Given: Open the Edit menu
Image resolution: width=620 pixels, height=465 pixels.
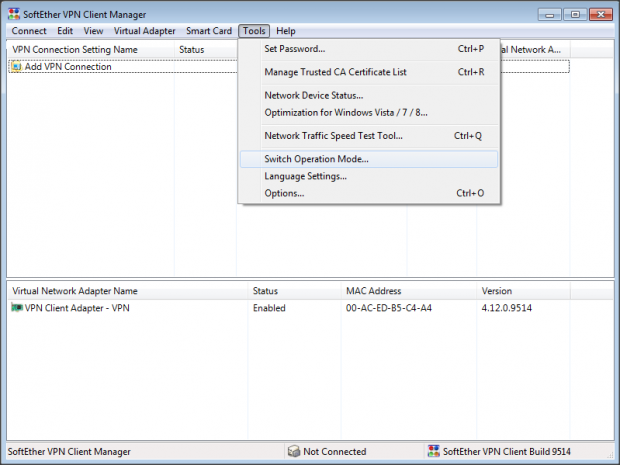Looking at the screenshot, I should point(65,31).
